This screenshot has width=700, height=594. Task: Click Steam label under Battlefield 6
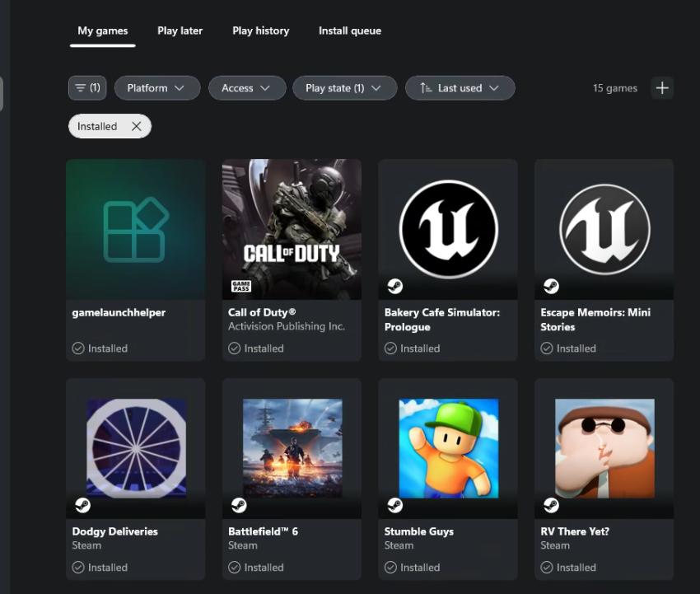pyautogui.click(x=243, y=545)
